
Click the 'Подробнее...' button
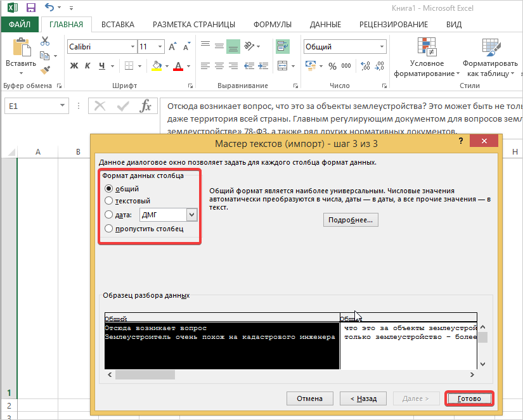tap(351, 220)
